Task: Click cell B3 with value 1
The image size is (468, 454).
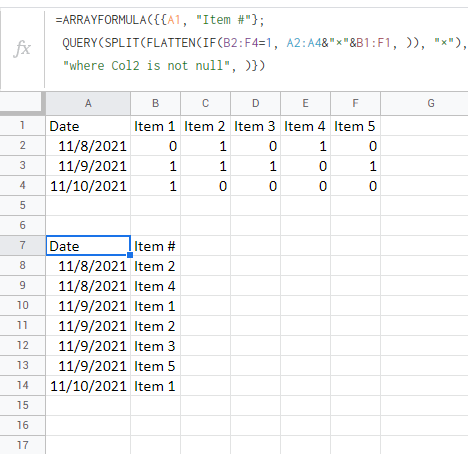Action: point(155,166)
